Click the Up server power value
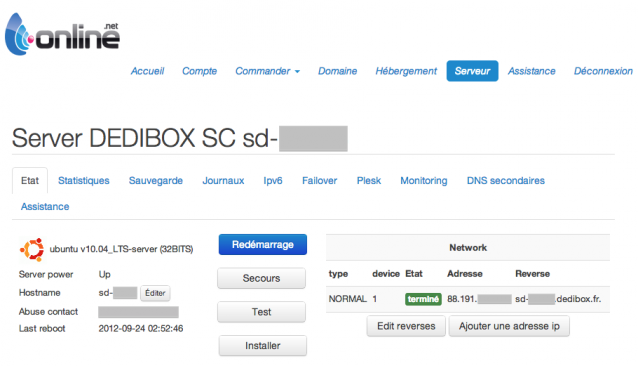The height and width of the screenshot is (366, 638). pos(105,274)
